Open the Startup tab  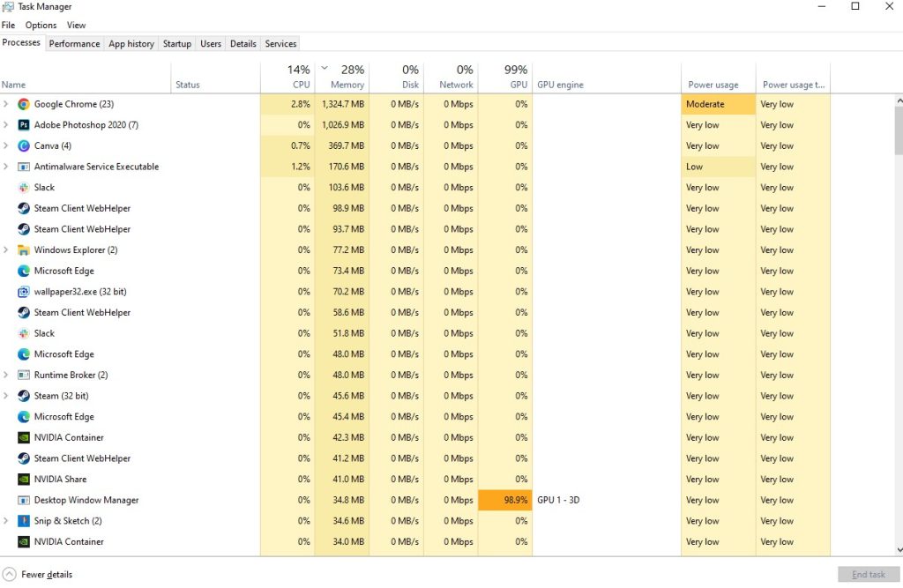click(x=176, y=44)
